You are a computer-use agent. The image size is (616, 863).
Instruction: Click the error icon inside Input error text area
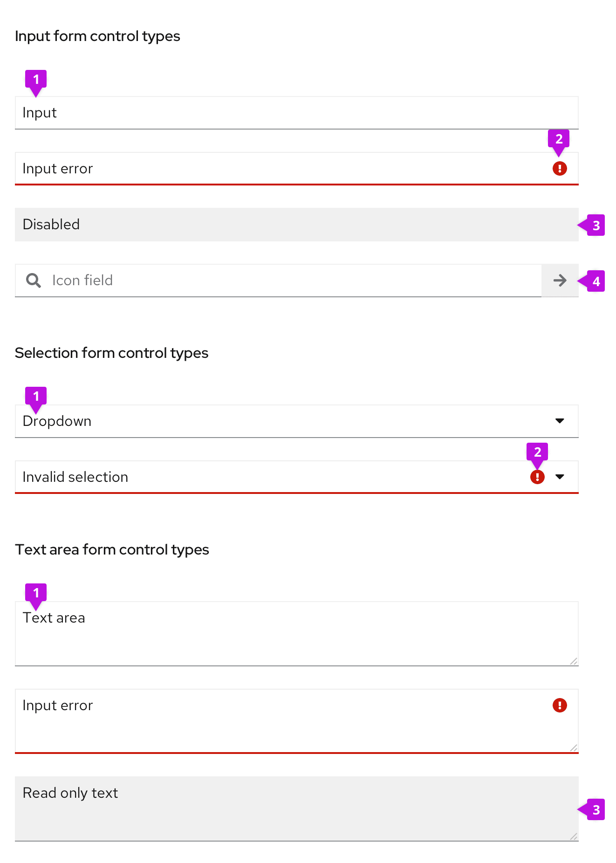pyautogui.click(x=560, y=705)
